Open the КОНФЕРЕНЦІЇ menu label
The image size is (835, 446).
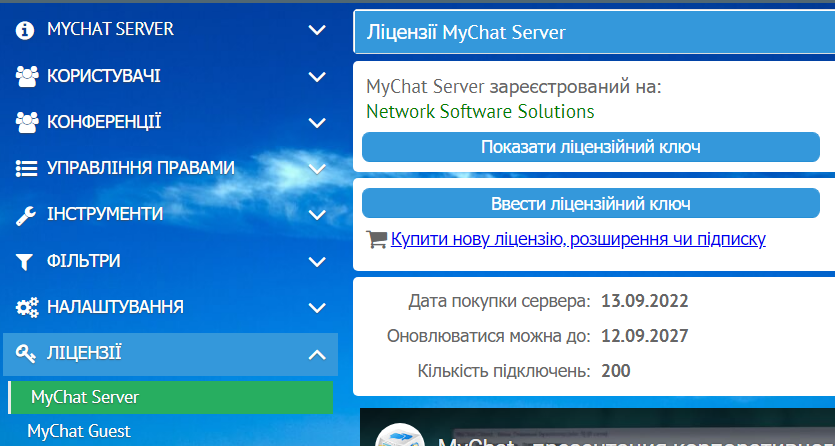pos(104,122)
